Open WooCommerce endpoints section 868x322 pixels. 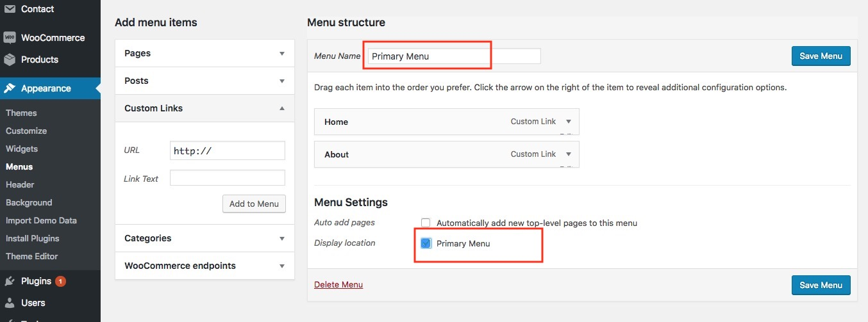pos(282,266)
